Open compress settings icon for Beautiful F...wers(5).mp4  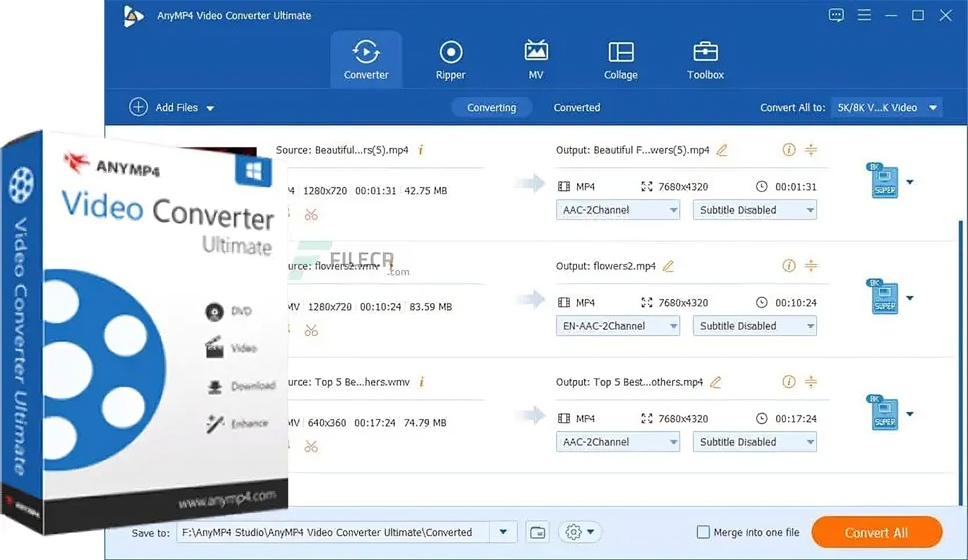[811, 150]
